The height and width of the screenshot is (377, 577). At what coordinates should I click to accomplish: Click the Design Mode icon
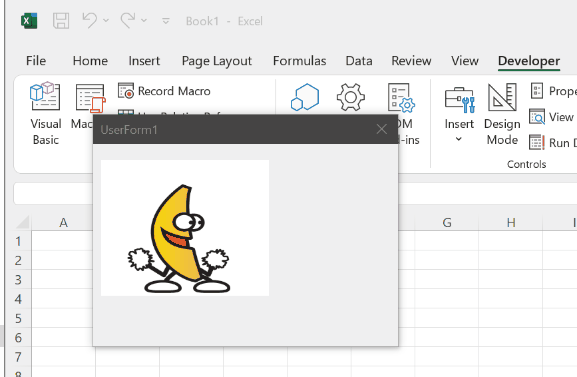coord(502,114)
